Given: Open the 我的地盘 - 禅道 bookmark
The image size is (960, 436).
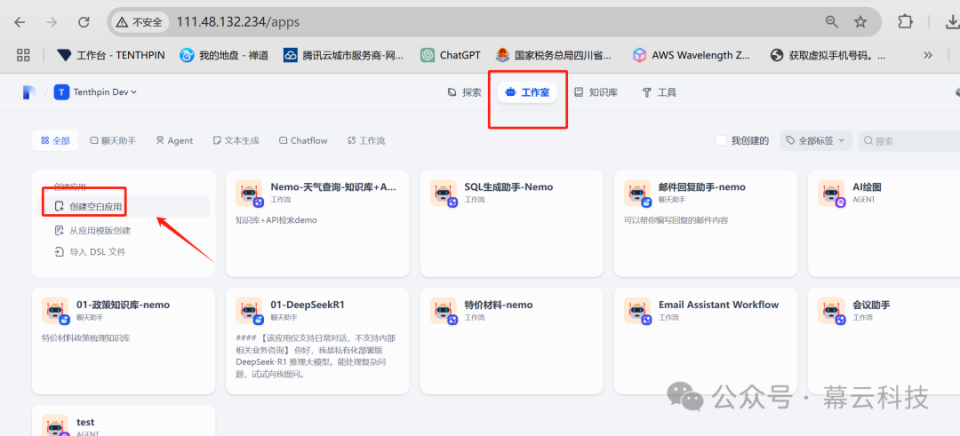Looking at the screenshot, I should pyautogui.click(x=224, y=55).
